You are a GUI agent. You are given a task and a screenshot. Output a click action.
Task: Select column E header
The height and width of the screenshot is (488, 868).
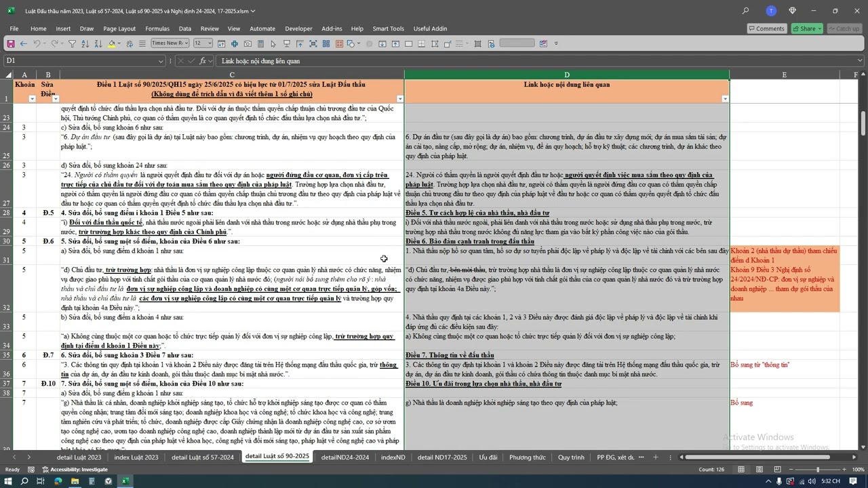(784, 75)
